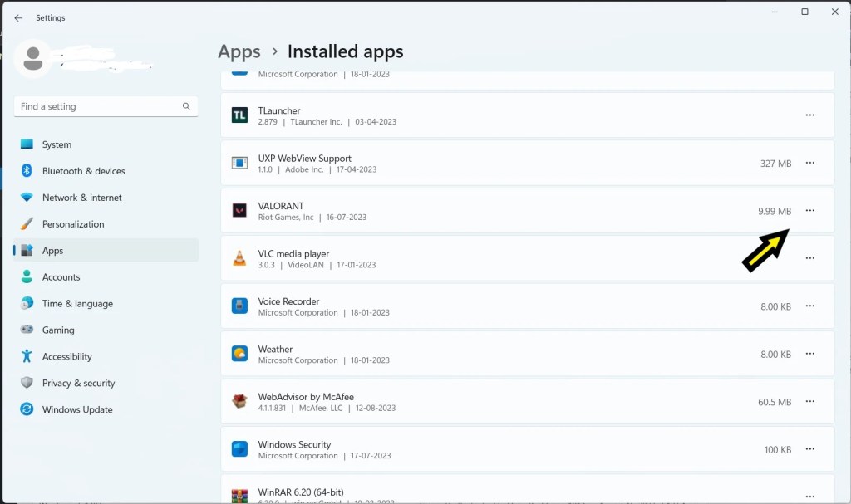Expand the options menu for TLauncher

tap(810, 115)
